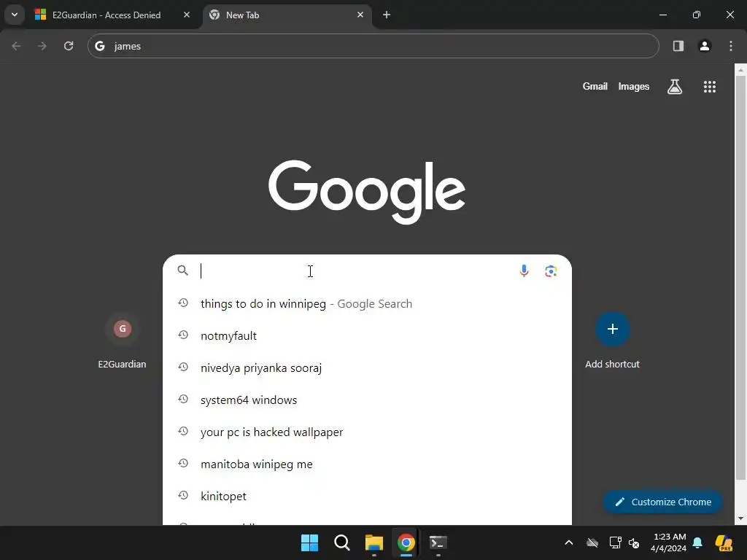Close the E2Guardian - Access Denied tab
The height and width of the screenshot is (560, 747).
[x=187, y=15]
